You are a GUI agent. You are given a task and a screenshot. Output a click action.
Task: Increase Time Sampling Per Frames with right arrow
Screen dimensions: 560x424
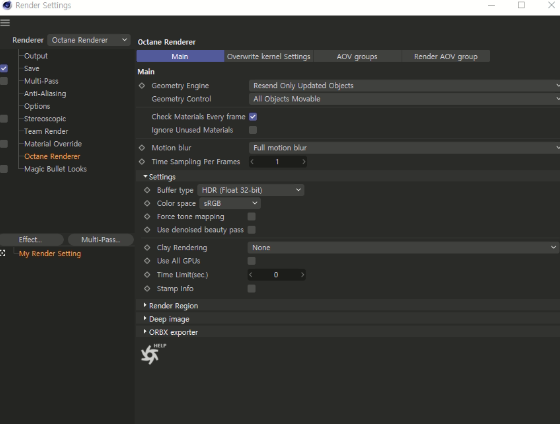[303, 162]
